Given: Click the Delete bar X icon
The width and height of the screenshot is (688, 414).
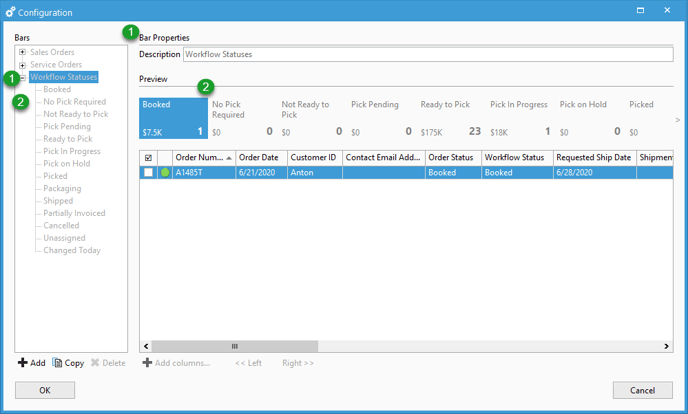Looking at the screenshot, I should click(x=95, y=363).
